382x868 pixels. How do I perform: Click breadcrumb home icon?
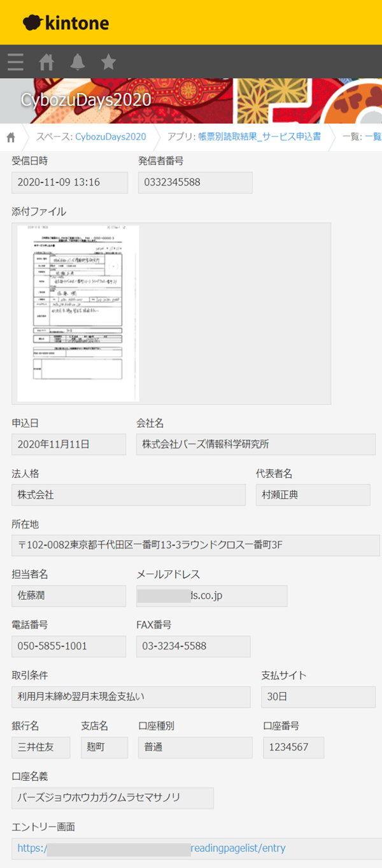pos(11,137)
